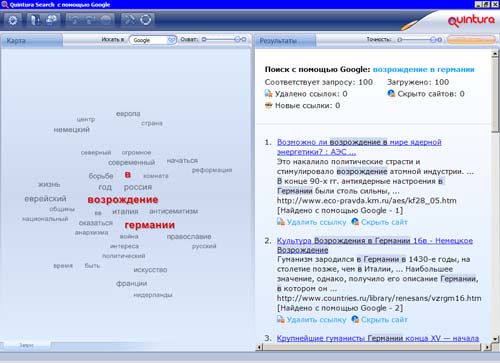
Task: Click the results scrollbar down arrow
Action: click(495, 339)
